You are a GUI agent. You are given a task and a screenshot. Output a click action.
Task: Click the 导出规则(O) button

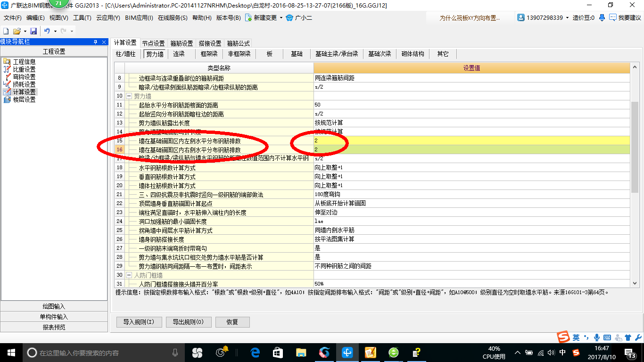coord(188,322)
